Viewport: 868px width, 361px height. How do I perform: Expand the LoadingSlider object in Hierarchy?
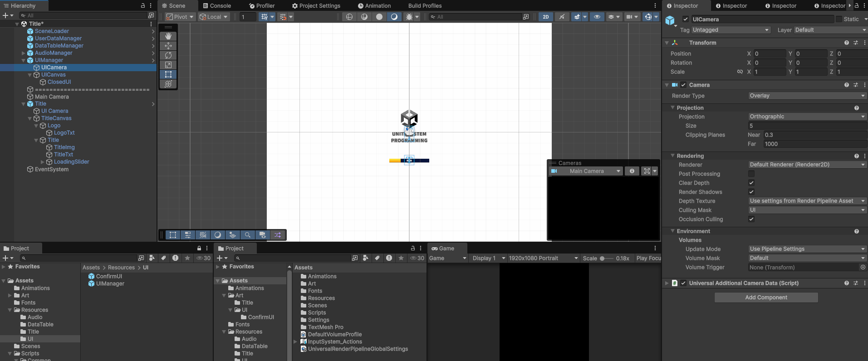coord(43,162)
